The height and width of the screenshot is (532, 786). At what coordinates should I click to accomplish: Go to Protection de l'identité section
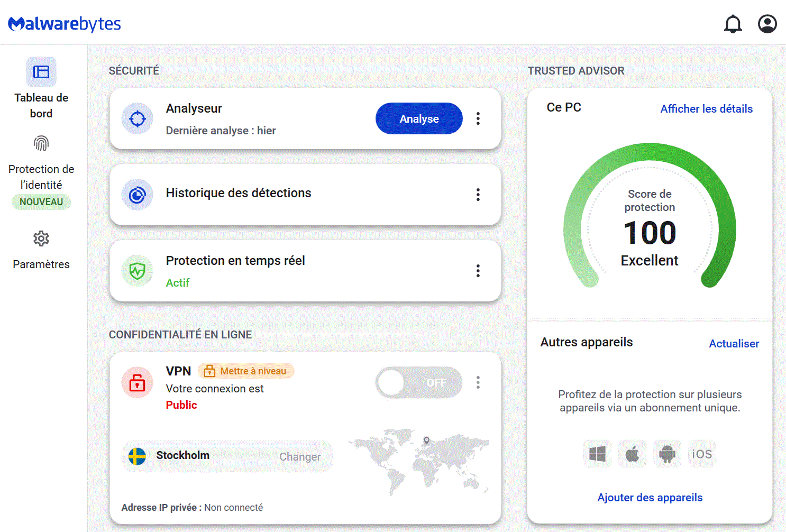pyautogui.click(x=41, y=169)
